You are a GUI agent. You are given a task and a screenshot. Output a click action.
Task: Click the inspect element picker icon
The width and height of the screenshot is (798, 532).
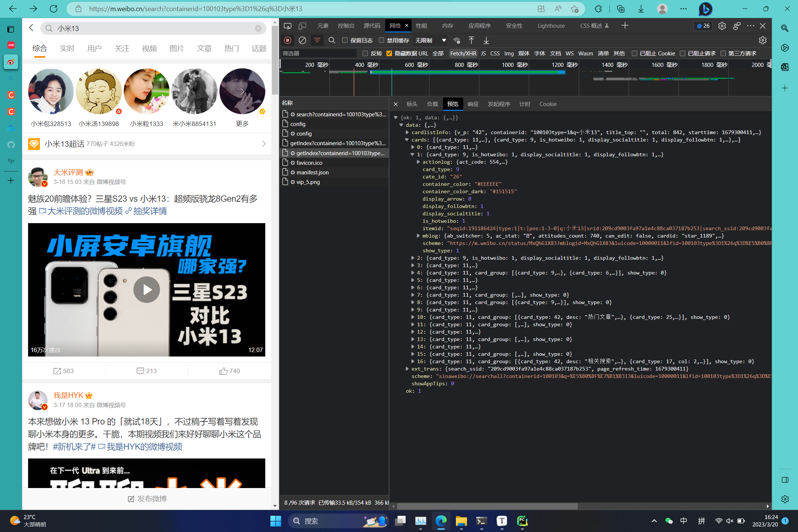click(287, 26)
